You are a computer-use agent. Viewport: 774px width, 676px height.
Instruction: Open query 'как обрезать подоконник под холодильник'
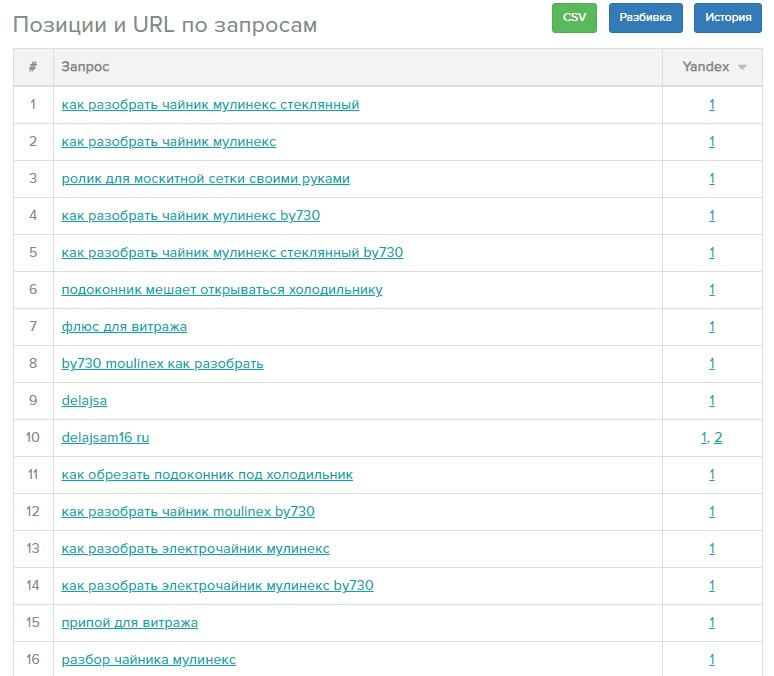[207, 475]
